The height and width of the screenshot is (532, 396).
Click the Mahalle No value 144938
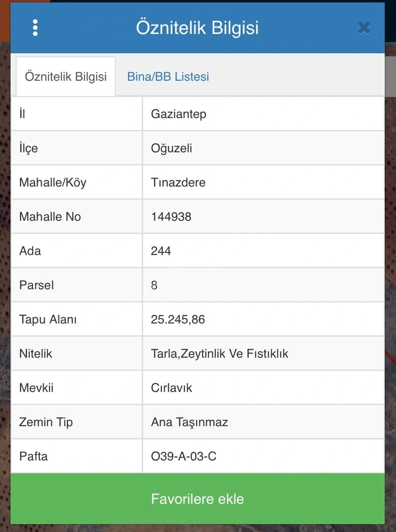(171, 217)
